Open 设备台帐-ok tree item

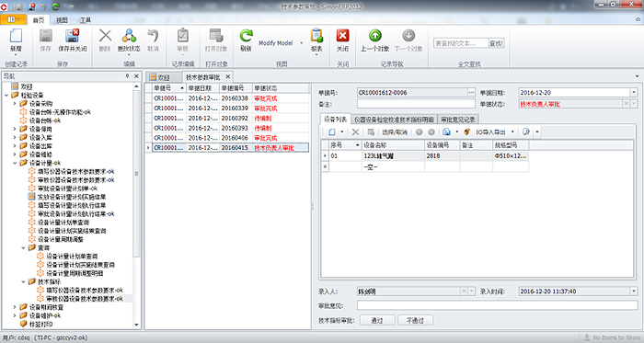coord(45,120)
